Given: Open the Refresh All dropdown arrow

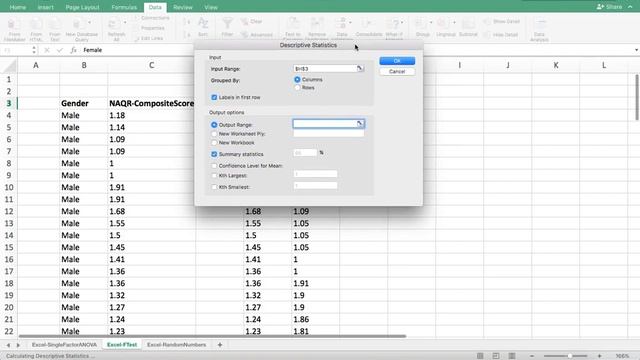Looking at the screenshot, I should [x=125, y=22].
